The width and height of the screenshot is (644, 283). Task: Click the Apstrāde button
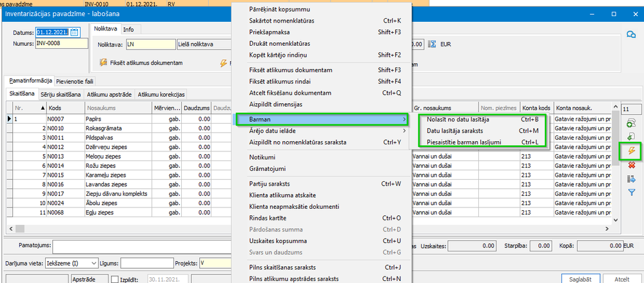[90, 279]
